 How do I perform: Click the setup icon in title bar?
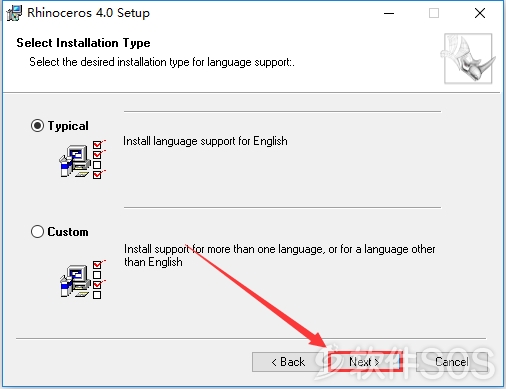pos(14,13)
